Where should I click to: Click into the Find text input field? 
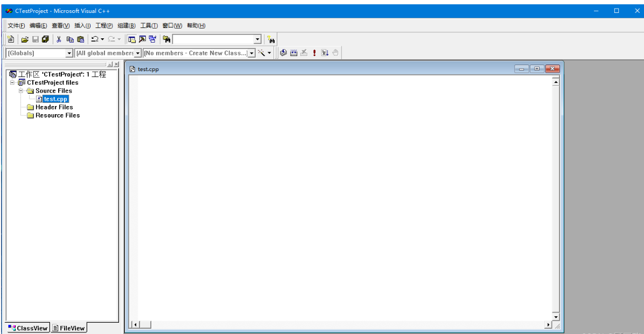214,39
